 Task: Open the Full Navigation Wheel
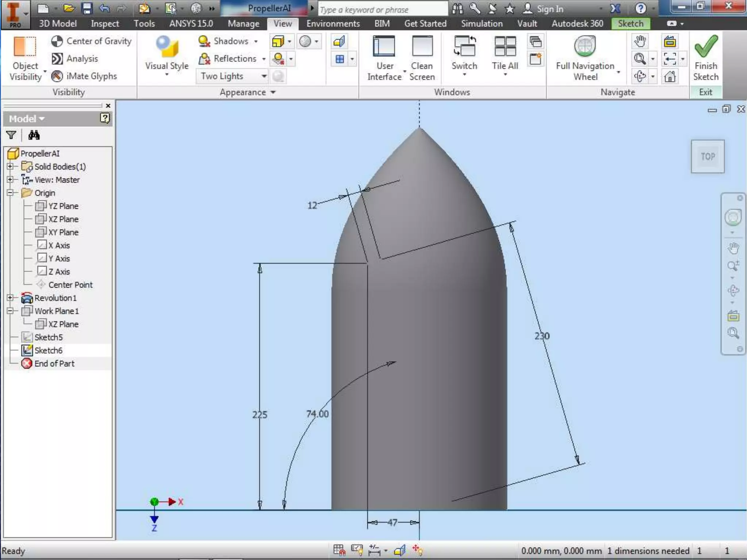coord(585,47)
